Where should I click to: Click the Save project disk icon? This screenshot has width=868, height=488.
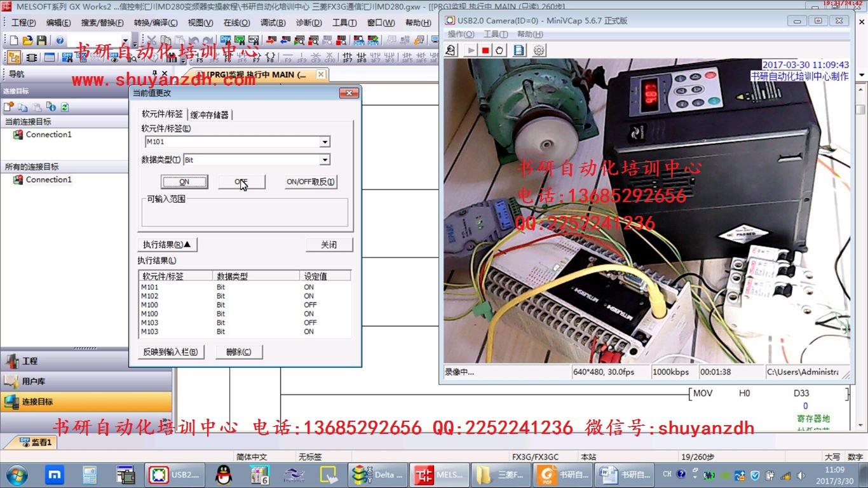pyautogui.click(x=41, y=40)
